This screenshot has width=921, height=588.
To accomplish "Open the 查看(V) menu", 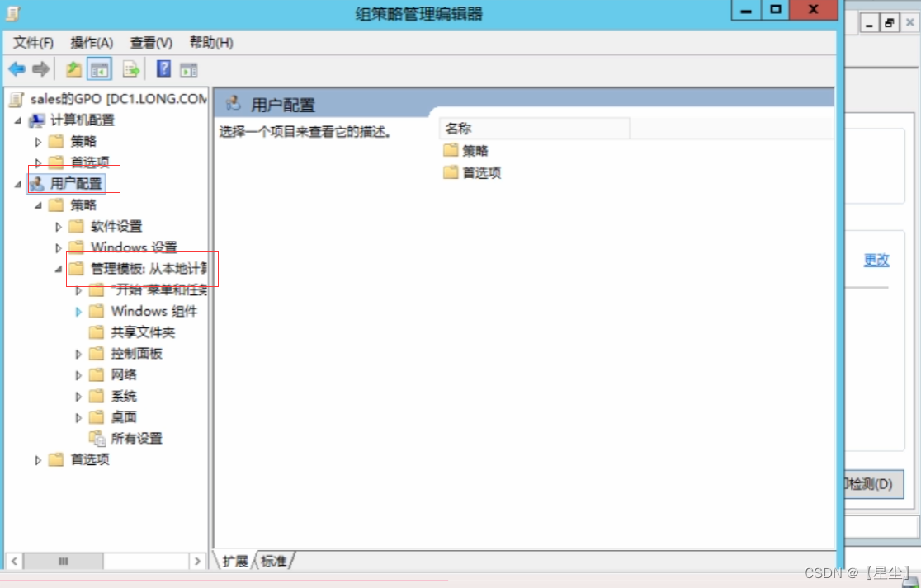I will [151, 42].
